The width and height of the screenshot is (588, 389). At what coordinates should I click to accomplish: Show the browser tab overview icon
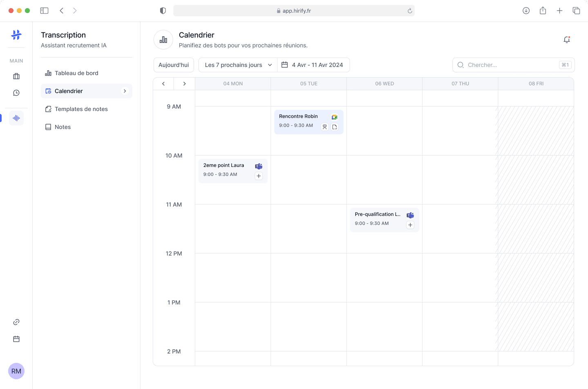(x=576, y=11)
